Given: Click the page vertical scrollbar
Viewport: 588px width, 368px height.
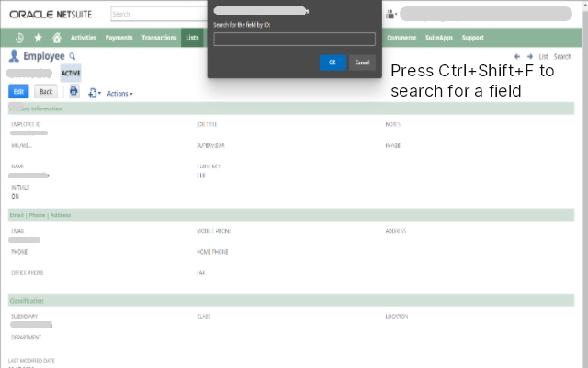Looking at the screenshot, I should click(585, 184).
